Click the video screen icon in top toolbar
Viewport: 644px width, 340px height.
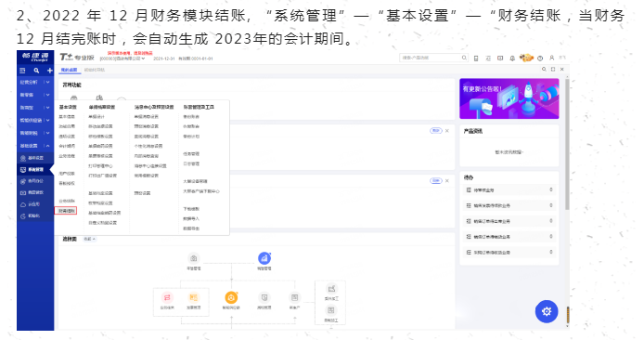(x=500, y=59)
